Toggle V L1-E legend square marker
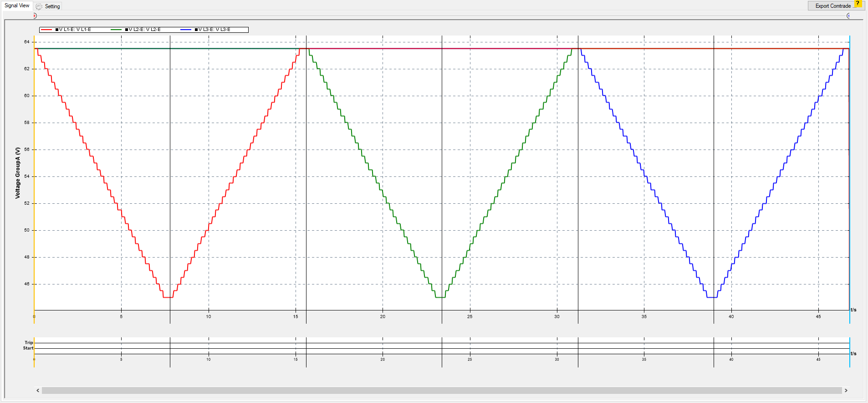This screenshot has height=403, width=868. click(57, 30)
